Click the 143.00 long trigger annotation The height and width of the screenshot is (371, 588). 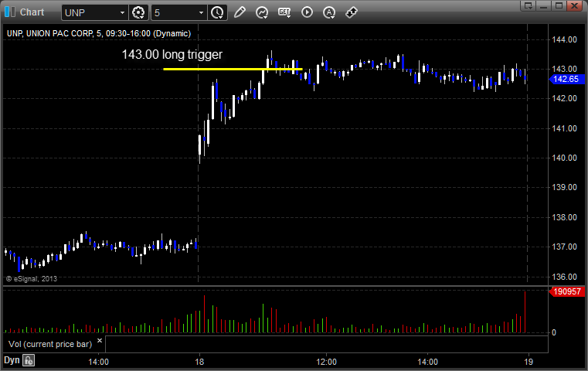click(172, 54)
